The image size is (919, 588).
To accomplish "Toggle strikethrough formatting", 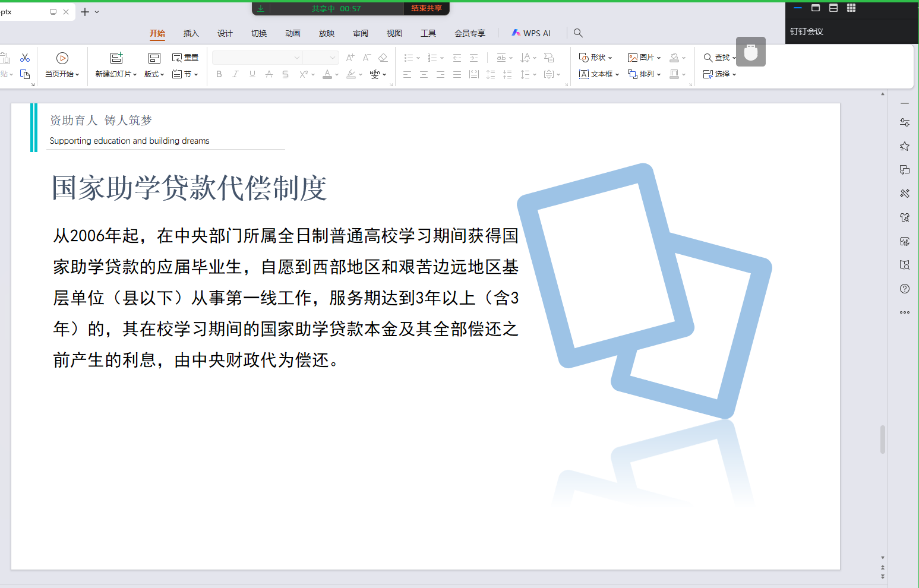I will 269,74.
